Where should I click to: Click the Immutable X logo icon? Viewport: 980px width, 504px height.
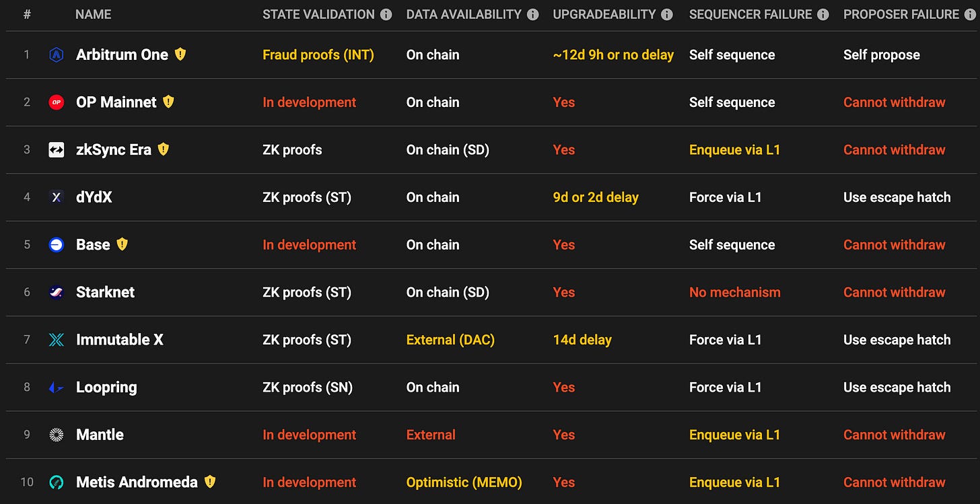(57, 340)
